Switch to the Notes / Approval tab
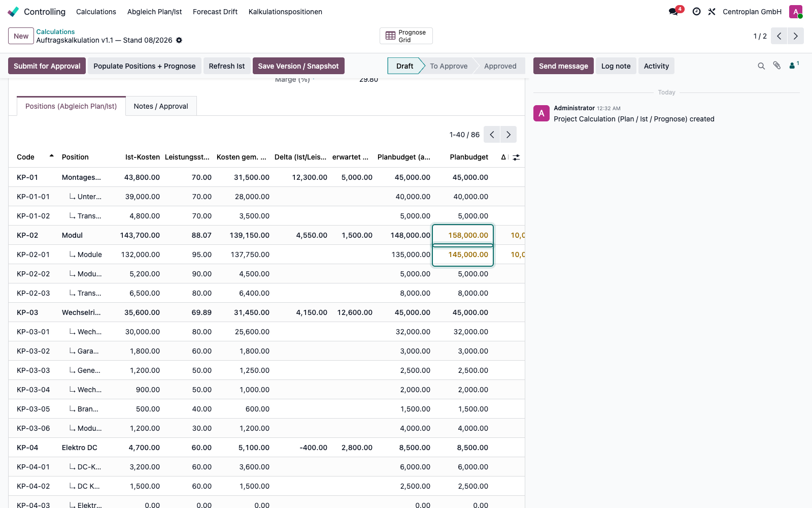Screen dimensions: 812x508 point(161,106)
